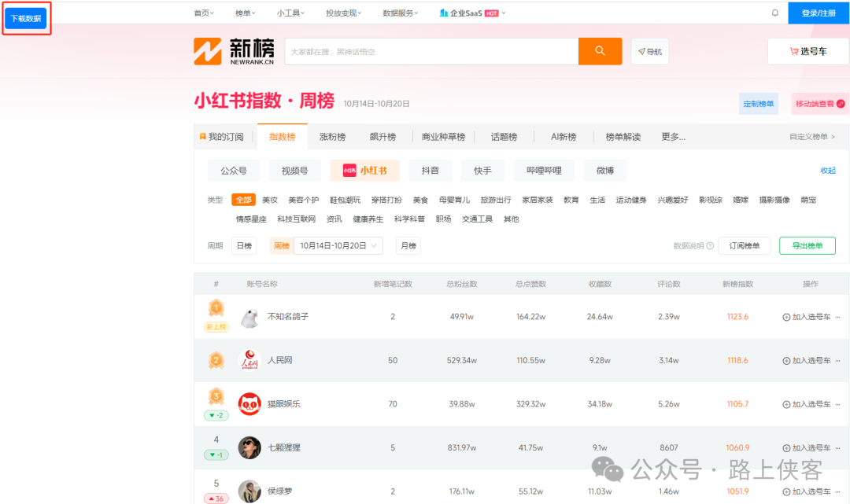
Task: Select the 快手 platform
Action: click(482, 171)
